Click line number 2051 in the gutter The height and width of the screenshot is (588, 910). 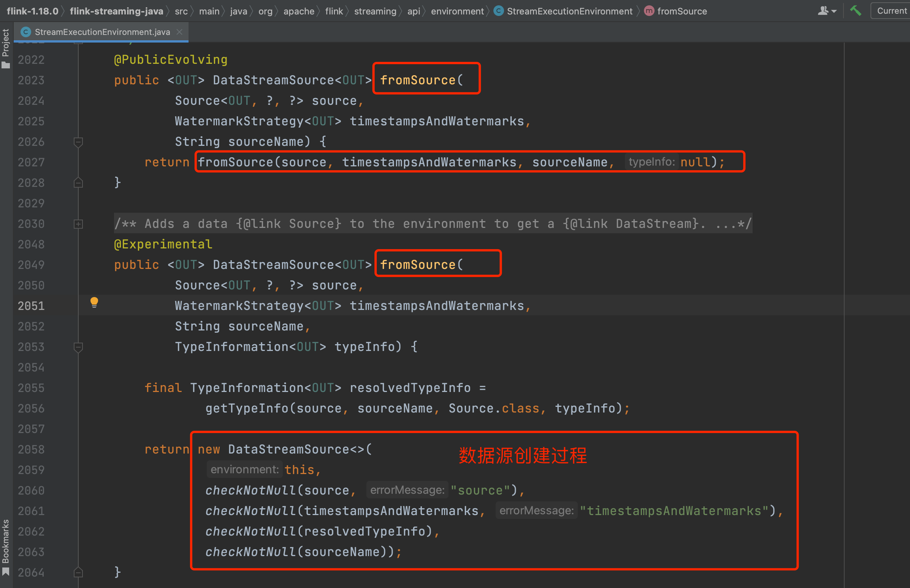point(31,306)
